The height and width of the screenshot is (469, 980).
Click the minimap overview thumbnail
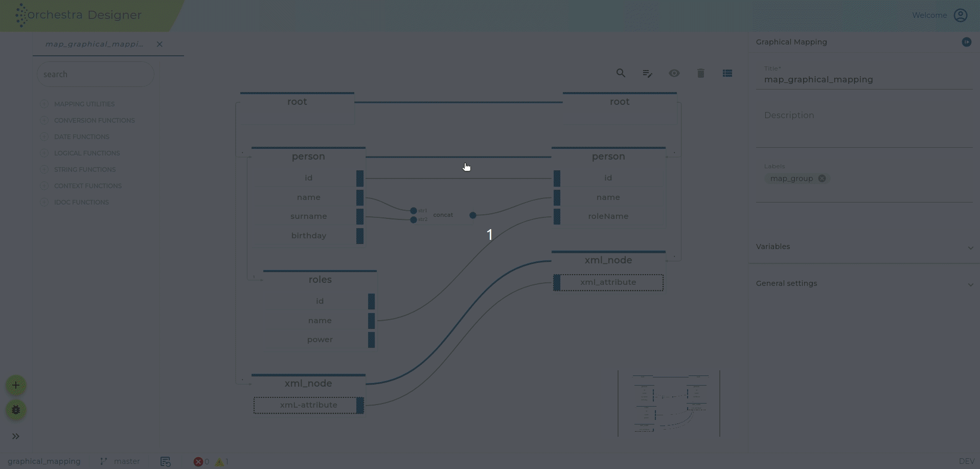pyautogui.click(x=669, y=404)
